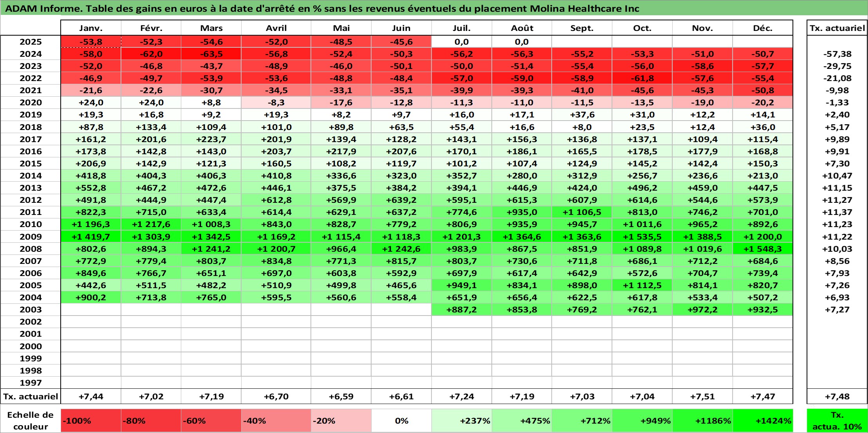The width and height of the screenshot is (868, 433).
Task: Click the 'Echelle de couleur' legend label
Action: coord(31,421)
